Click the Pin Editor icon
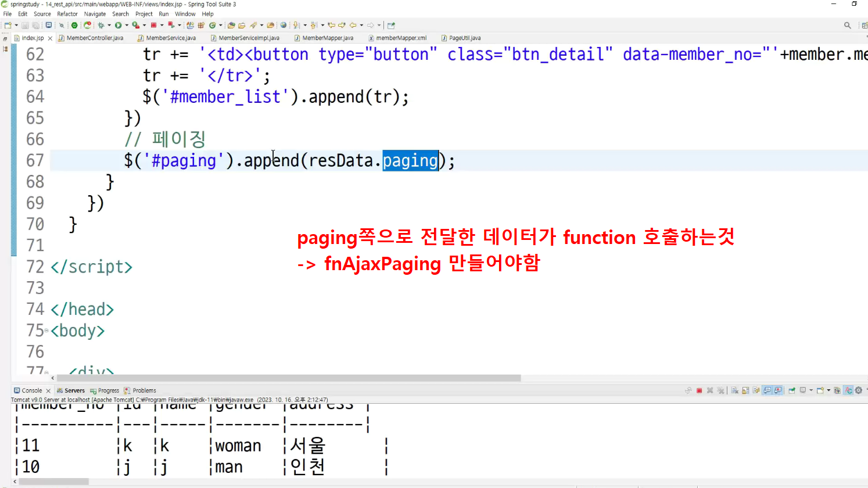This screenshot has width=868, height=488. [x=391, y=26]
